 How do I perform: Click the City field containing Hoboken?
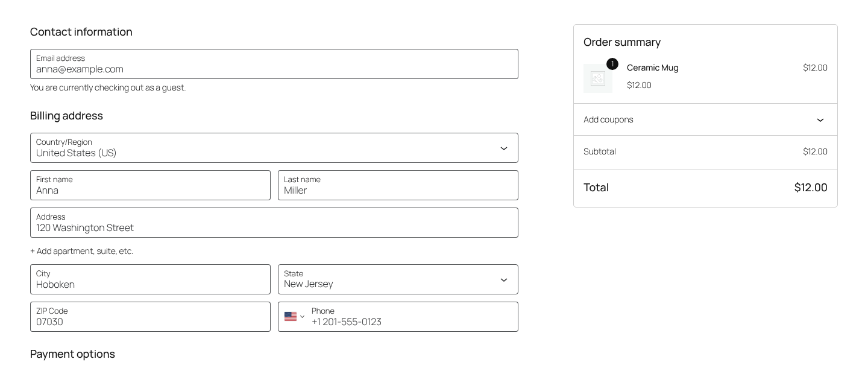pos(150,279)
